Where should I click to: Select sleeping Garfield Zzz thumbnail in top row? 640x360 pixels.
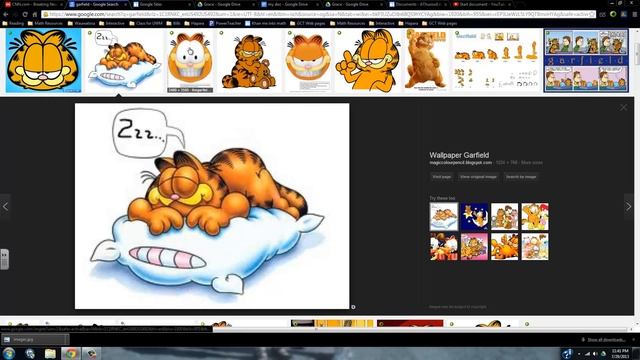point(124,60)
